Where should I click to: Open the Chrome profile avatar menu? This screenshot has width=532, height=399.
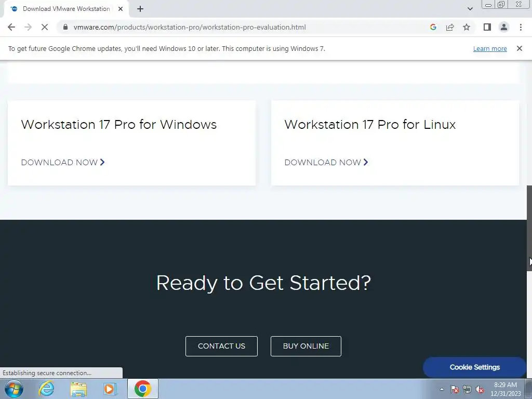[504, 27]
